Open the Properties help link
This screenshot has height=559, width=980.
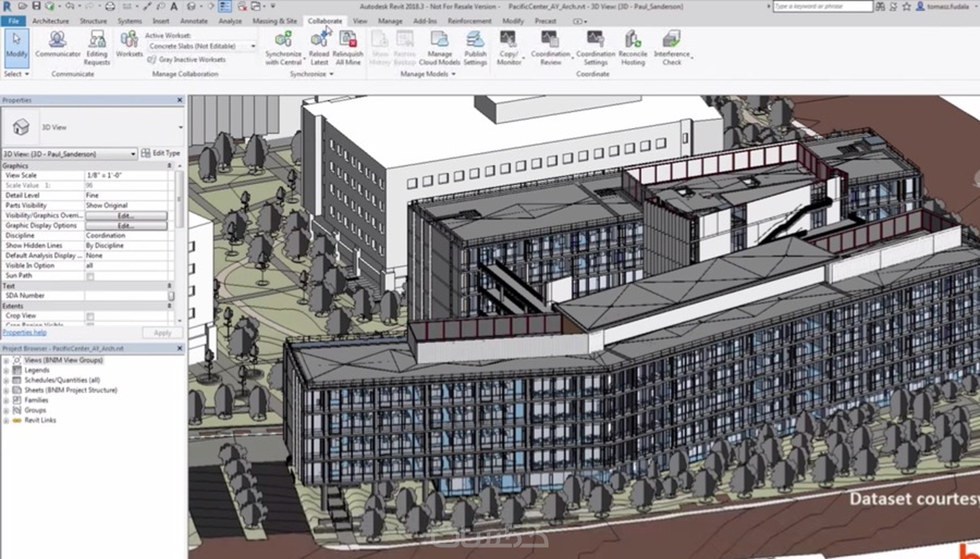point(25,333)
